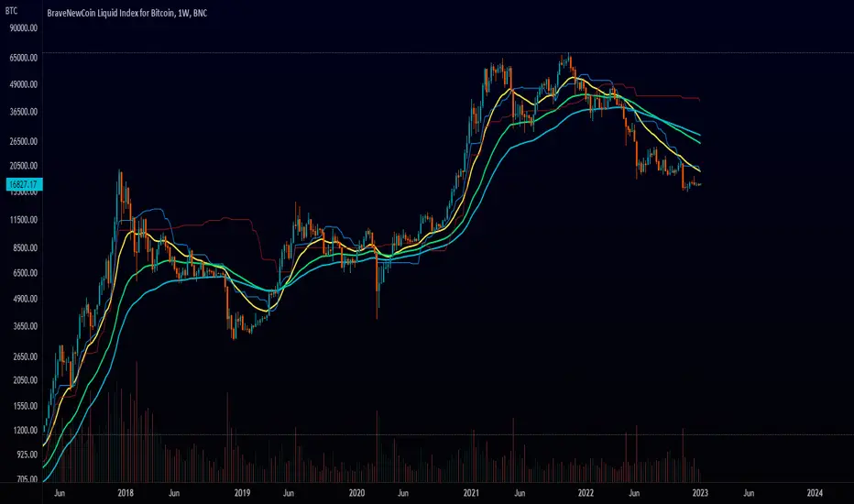This screenshot has width=854, height=504.
Task: Click the 8500.00 price axis label
Action: tap(25, 247)
